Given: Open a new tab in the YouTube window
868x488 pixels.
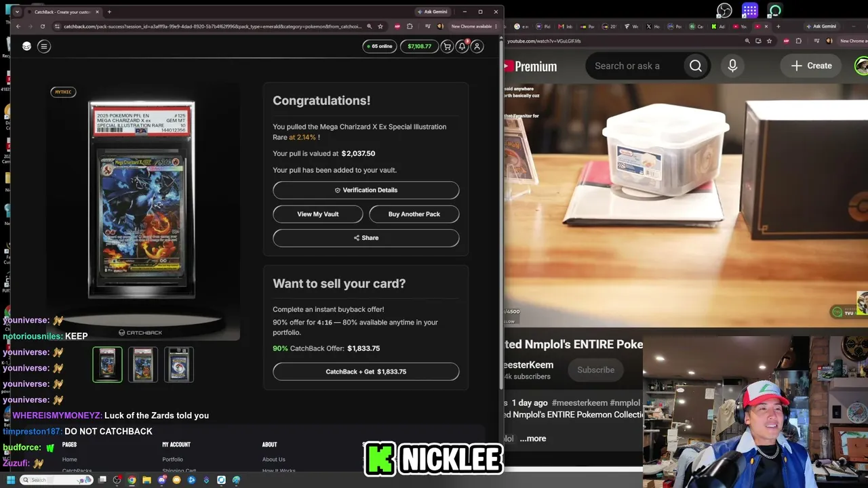Looking at the screenshot, I should pyautogui.click(x=778, y=26).
